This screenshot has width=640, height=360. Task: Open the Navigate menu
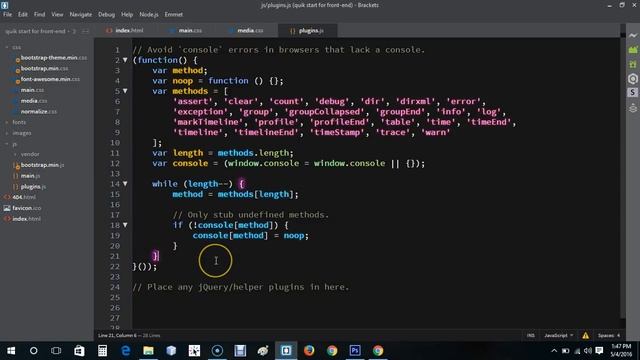pyautogui.click(x=80, y=14)
